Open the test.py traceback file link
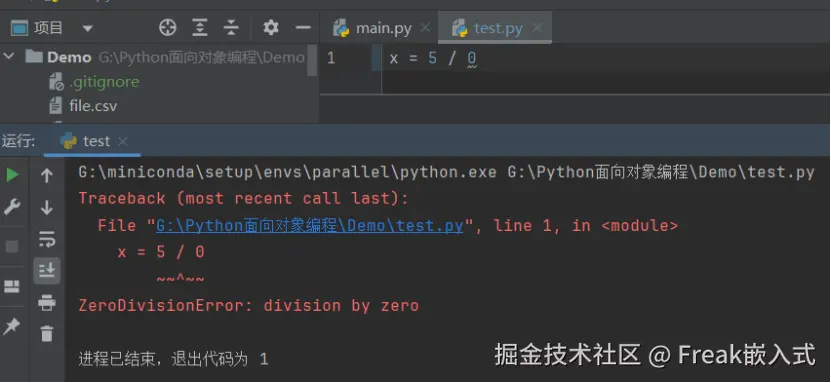This screenshot has width=831, height=383. (310, 226)
